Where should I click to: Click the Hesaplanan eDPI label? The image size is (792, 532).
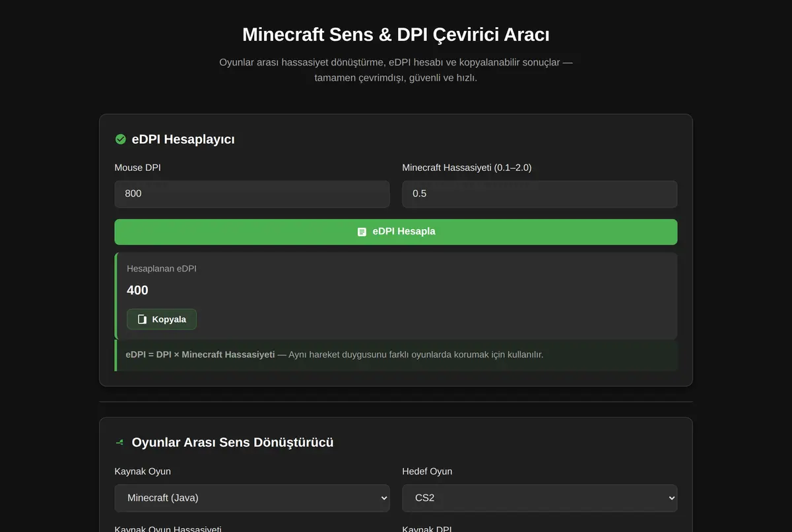[x=162, y=269]
